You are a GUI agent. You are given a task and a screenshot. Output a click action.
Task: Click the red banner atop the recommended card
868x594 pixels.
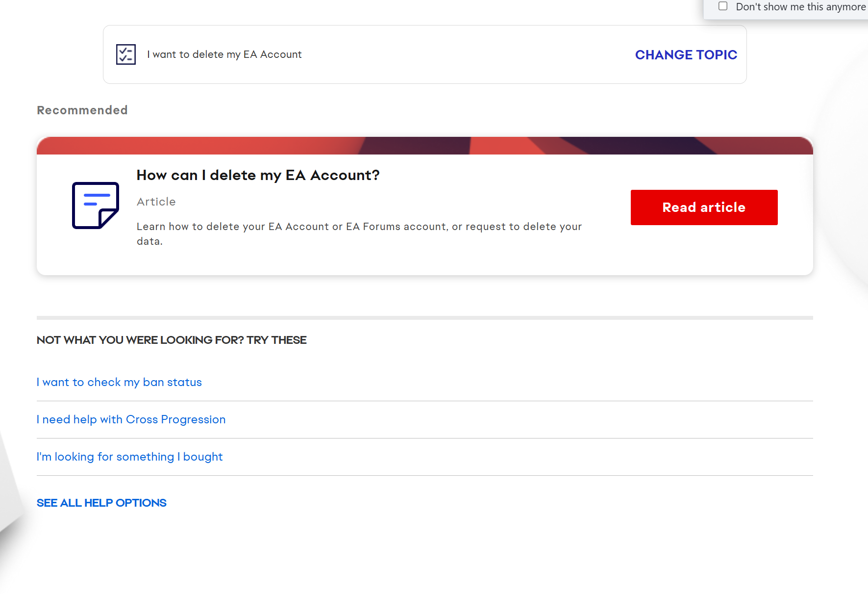pos(424,146)
